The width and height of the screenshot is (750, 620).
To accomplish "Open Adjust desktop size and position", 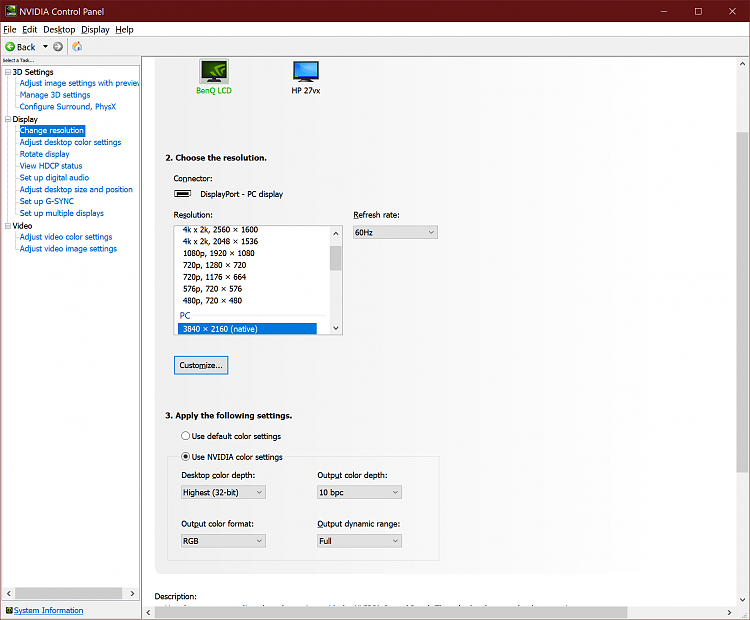I will click(x=76, y=189).
